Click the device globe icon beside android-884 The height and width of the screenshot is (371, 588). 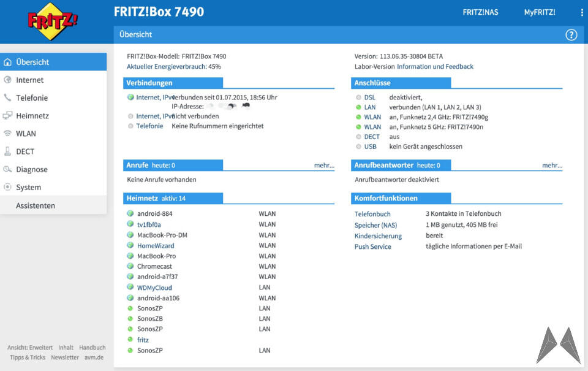(130, 213)
